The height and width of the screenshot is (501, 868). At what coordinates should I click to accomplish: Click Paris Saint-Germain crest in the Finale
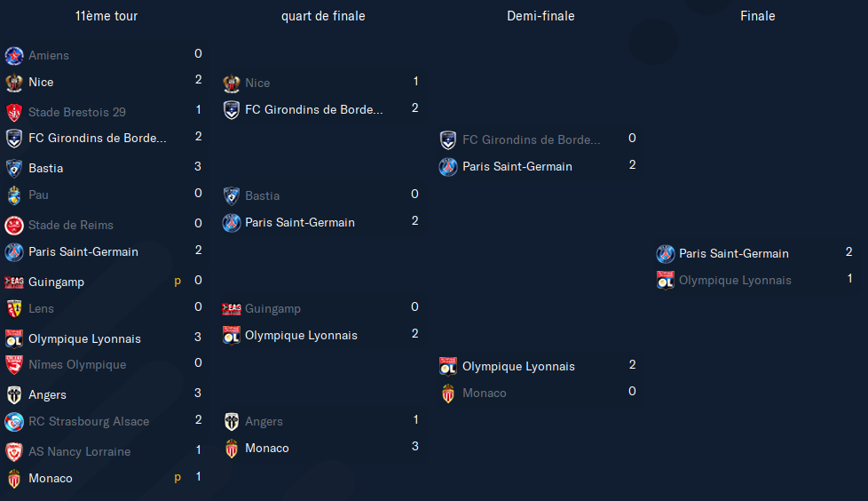[666, 254]
